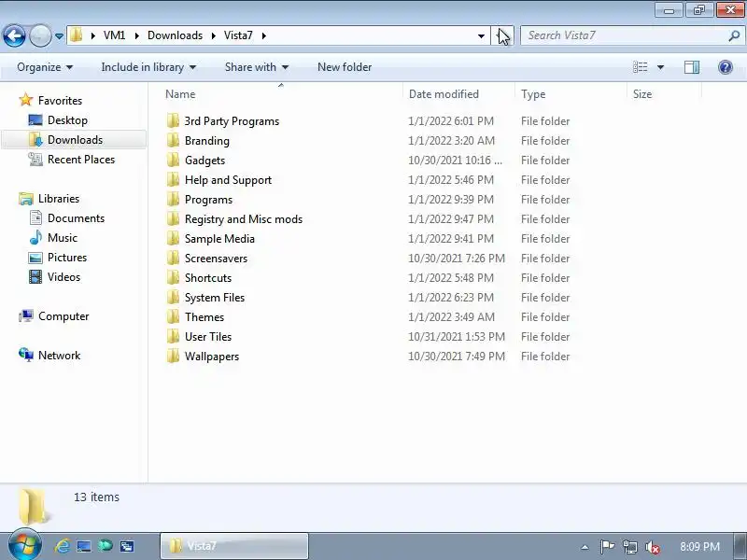Open the Share with menu

pos(256,67)
